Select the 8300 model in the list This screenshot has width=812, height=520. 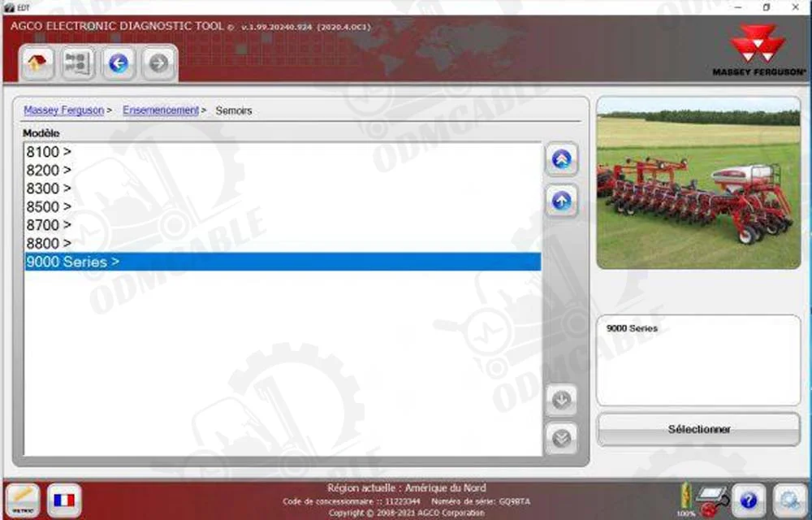[x=49, y=188]
